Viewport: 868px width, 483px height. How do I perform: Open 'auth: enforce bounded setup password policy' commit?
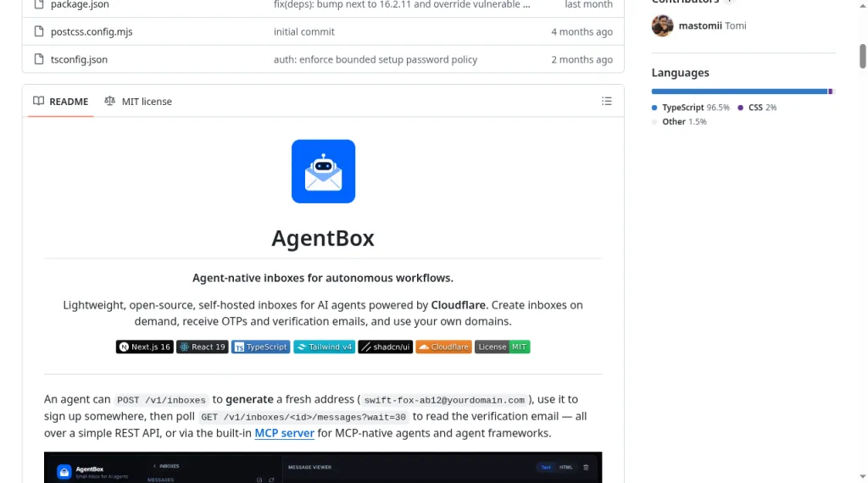coord(376,59)
